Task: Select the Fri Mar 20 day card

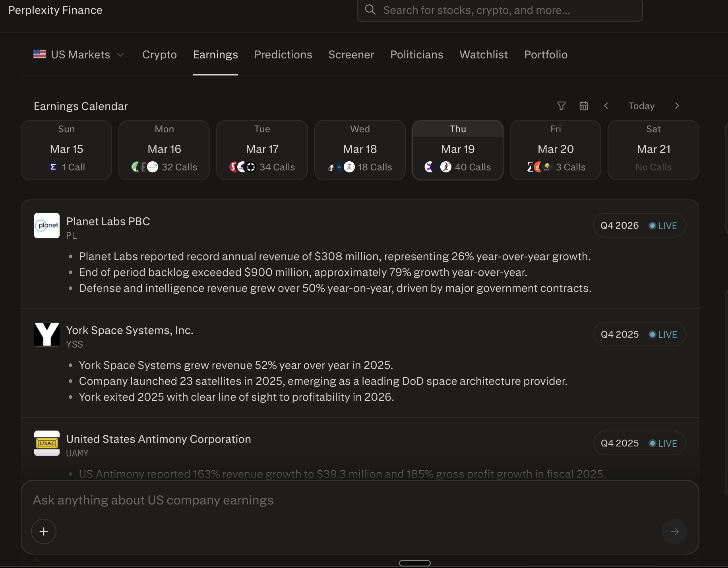Action: tap(556, 150)
